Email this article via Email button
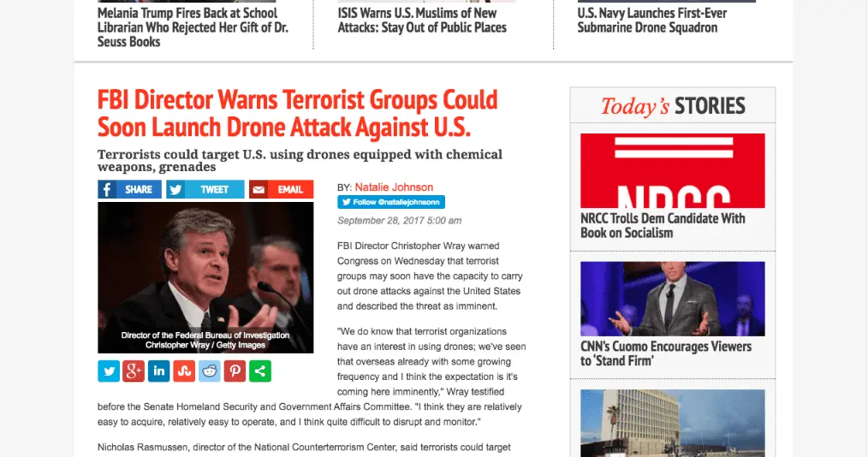Screen dimensions: 868x457 (282, 189)
